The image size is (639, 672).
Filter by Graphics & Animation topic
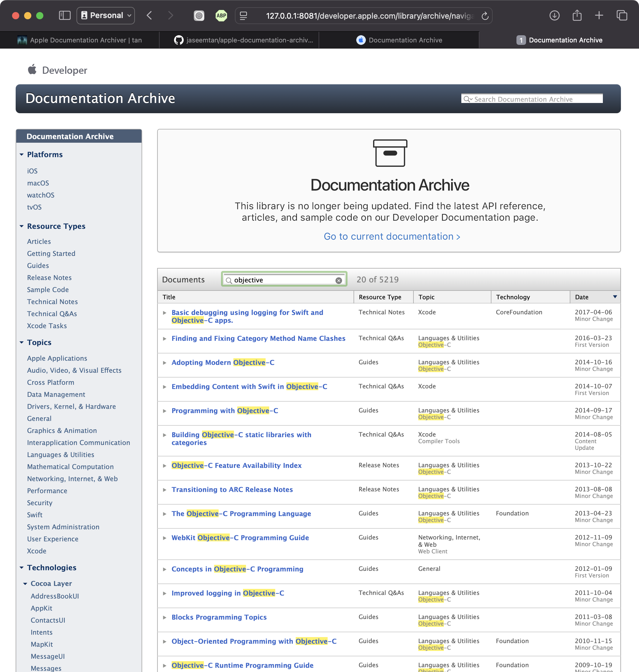[62, 431]
